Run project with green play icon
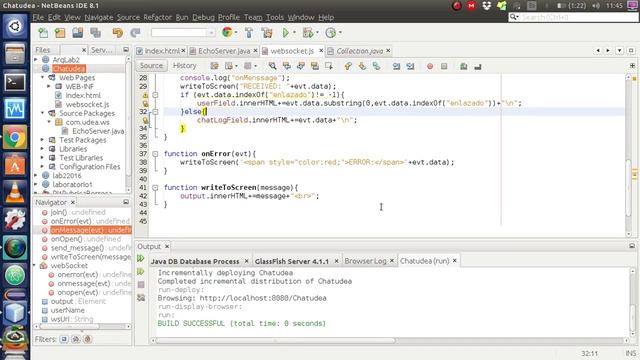640x360 pixels. tap(286, 32)
